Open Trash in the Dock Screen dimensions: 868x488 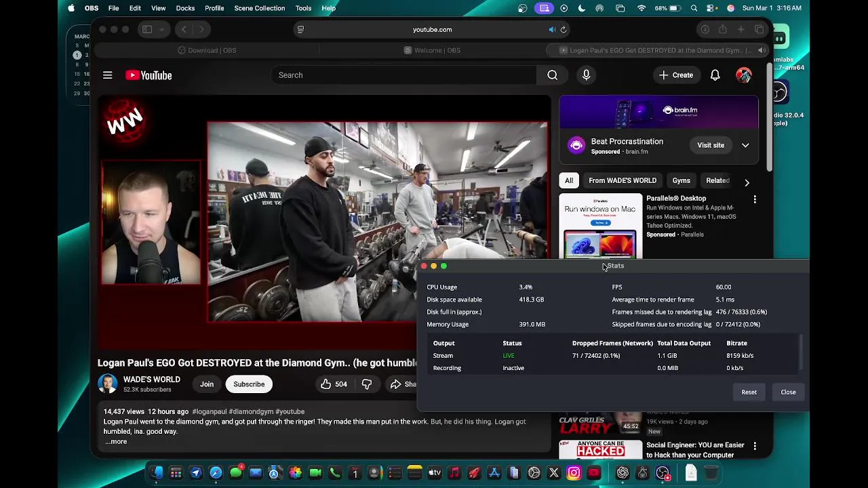[x=711, y=473]
